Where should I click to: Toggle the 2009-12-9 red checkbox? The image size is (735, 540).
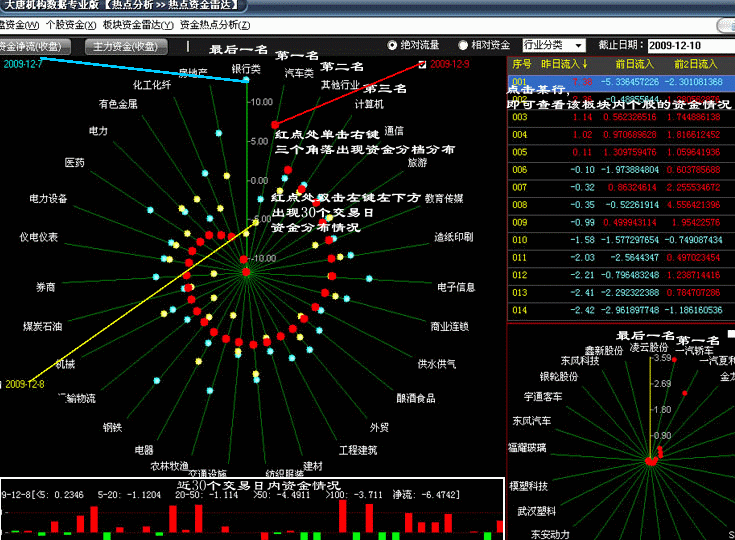(x=421, y=65)
